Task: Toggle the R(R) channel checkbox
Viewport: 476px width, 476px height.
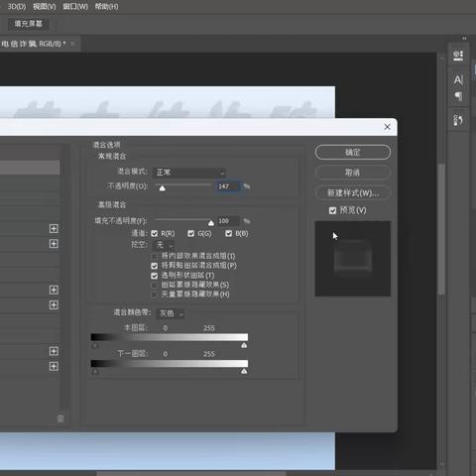Action: [155, 234]
